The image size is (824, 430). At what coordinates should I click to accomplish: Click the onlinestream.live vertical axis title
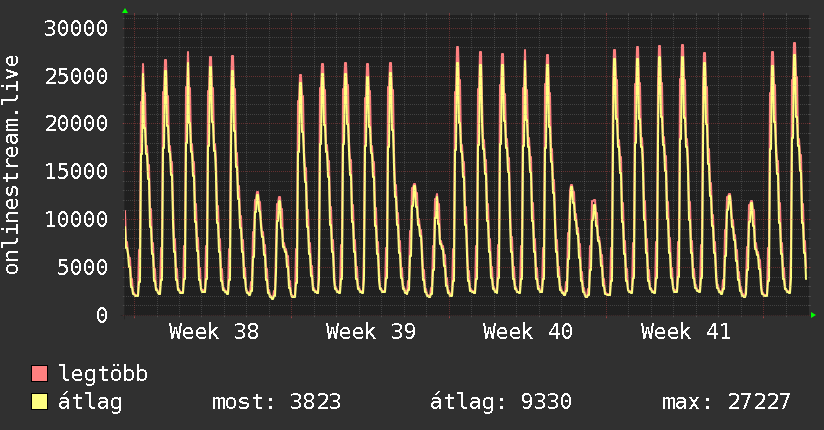coord(11,165)
